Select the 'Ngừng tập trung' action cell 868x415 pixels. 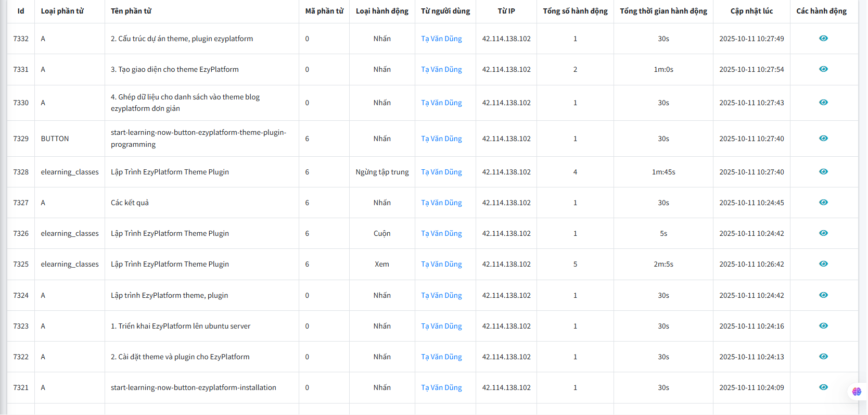382,172
